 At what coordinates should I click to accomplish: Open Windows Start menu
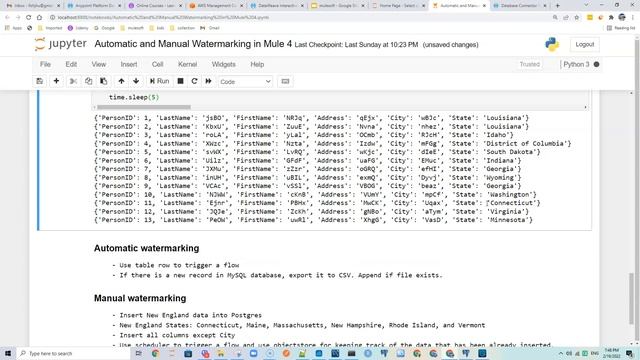(x=8, y=353)
